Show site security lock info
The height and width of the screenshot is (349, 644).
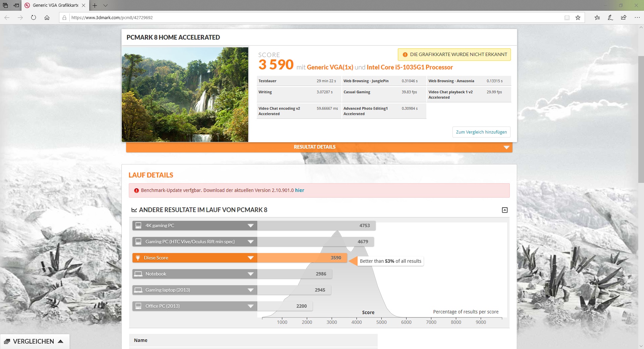[64, 17]
